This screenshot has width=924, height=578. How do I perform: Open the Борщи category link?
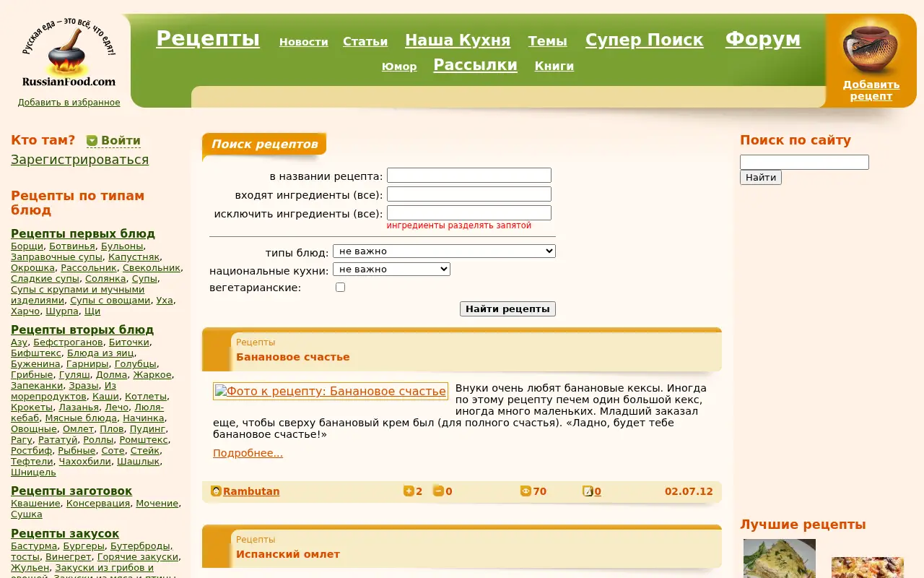pyautogui.click(x=27, y=246)
